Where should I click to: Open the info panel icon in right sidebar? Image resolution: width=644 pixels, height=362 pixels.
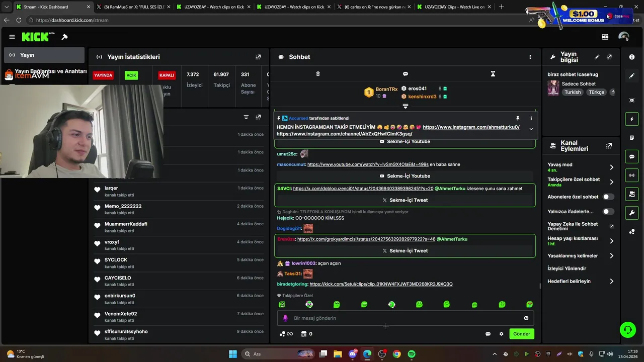tap(632, 57)
